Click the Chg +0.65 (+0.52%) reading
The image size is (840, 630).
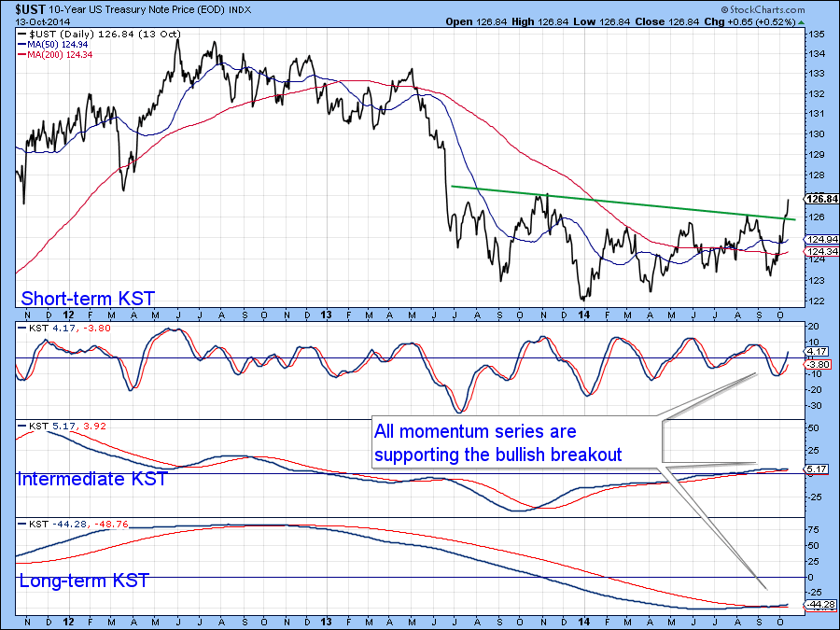coord(749,22)
